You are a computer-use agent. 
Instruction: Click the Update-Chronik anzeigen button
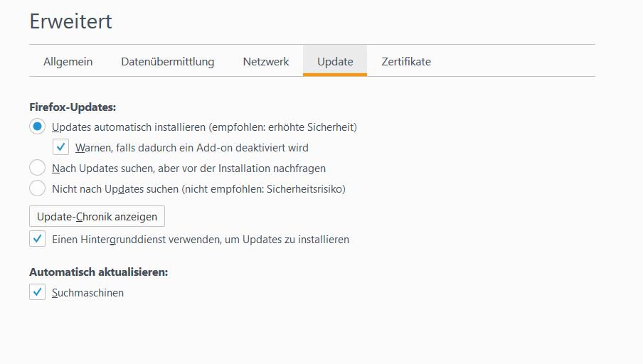[97, 216]
